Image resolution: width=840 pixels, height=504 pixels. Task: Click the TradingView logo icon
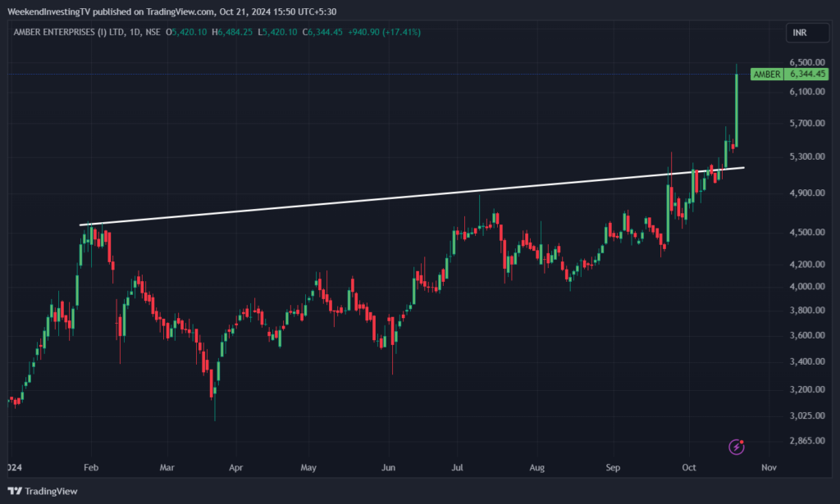(15, 491)
